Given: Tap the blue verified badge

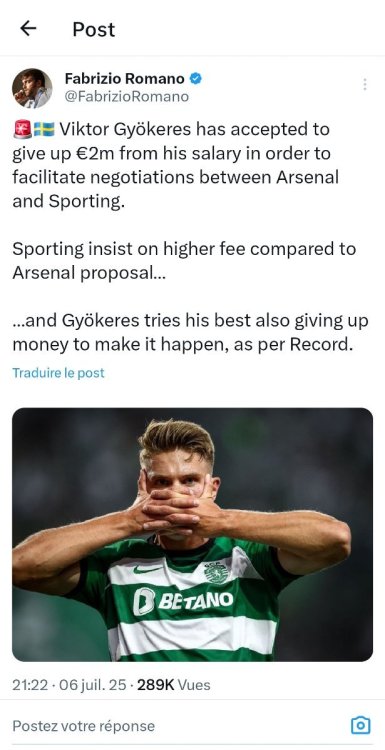Looking at the screenshot, I should tap(196, 78).
